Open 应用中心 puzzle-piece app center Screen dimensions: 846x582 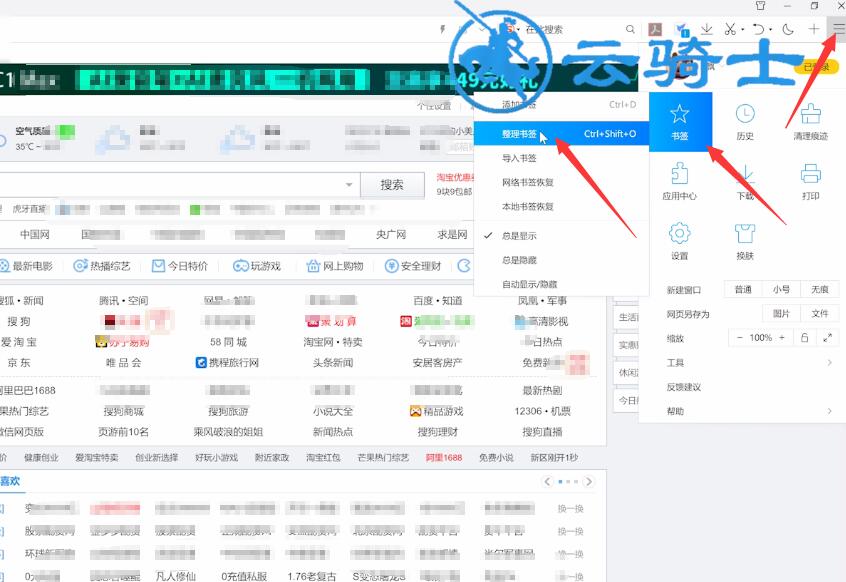coord(680,182)
